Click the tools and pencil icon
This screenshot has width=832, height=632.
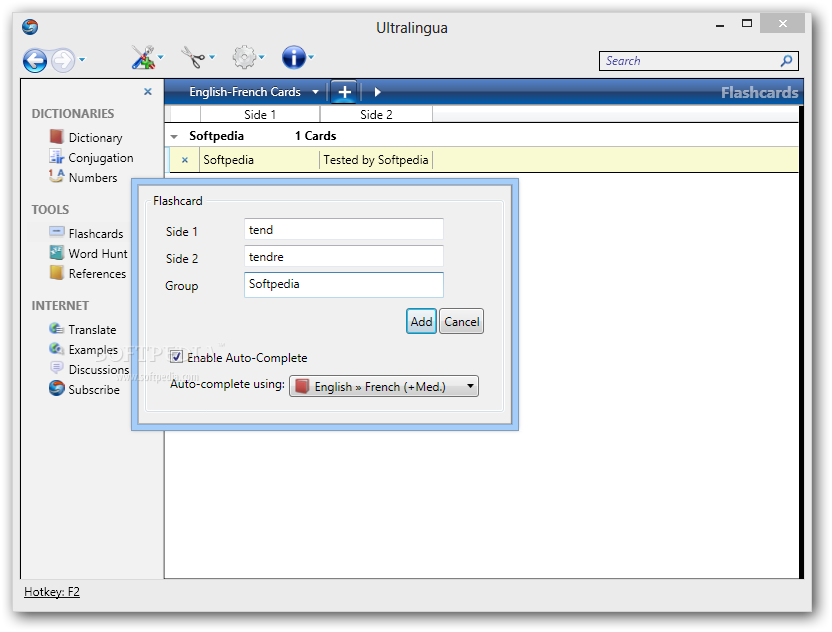coord(142,57)
